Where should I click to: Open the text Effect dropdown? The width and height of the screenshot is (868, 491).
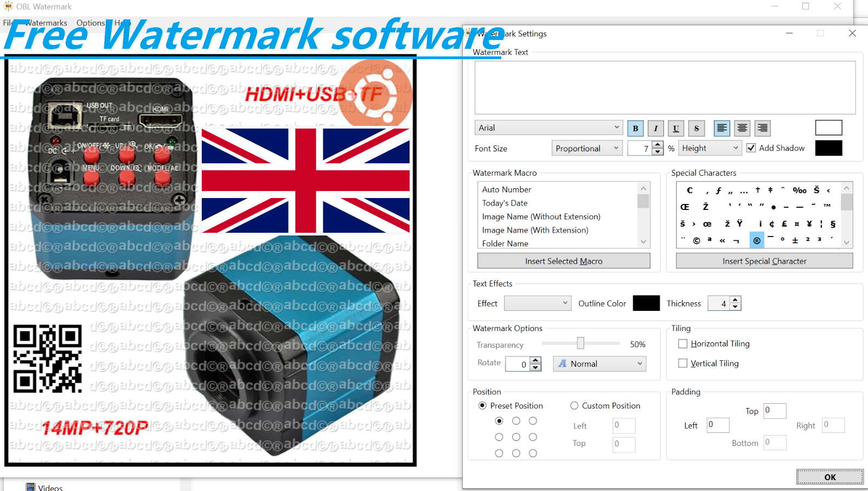click(x=538, y=303)
